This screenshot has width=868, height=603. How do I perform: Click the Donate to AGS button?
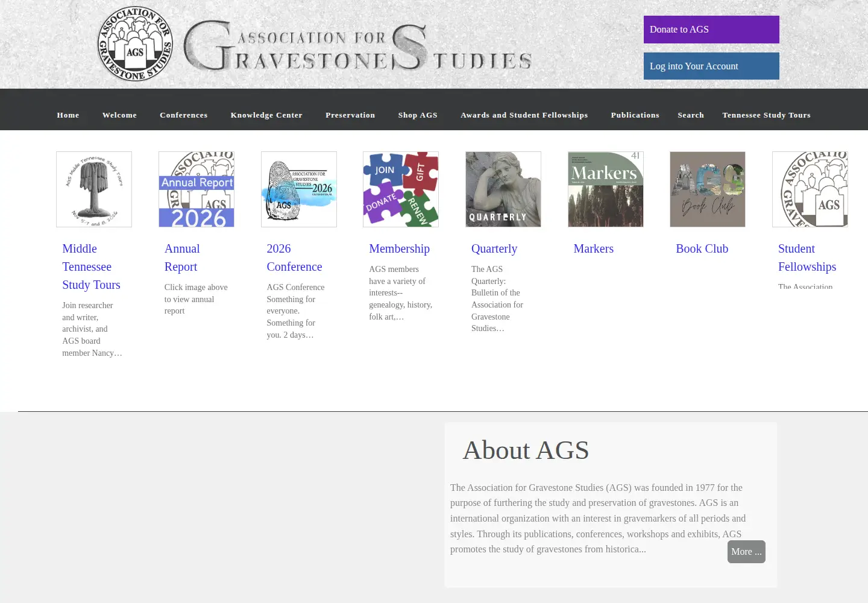pyautogui.click(x=711, y=30)
